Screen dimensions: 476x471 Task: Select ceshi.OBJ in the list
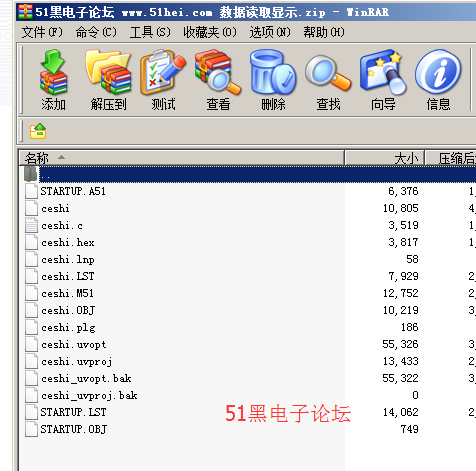coord(68,310)
